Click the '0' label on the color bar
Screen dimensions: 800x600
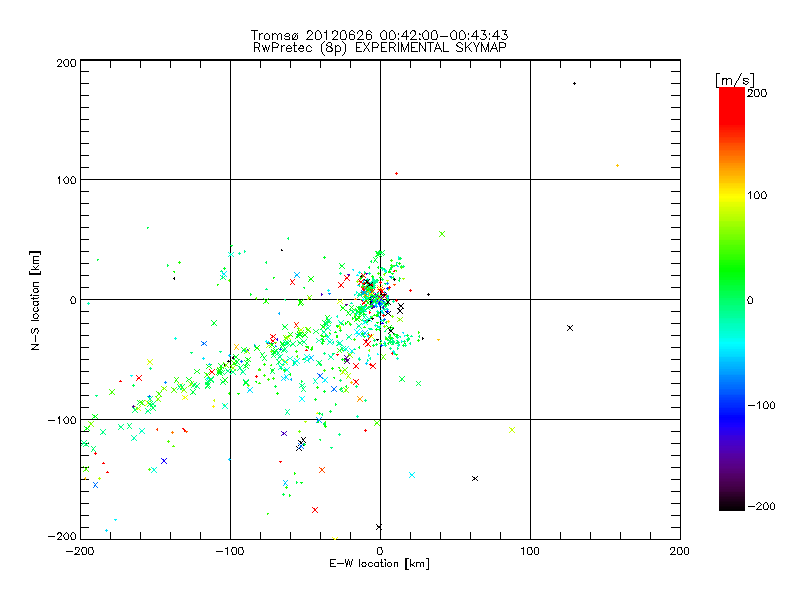pos(750,301)
